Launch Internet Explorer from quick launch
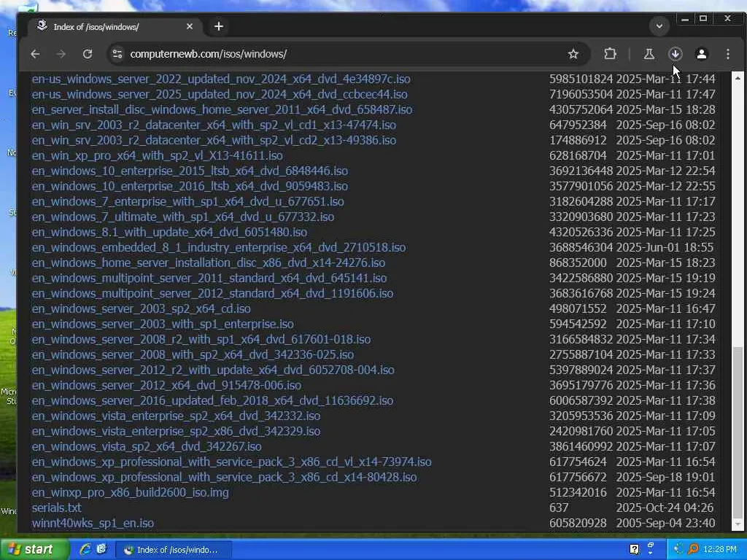Viewport: 747px width, 560px height. [85, 549]
